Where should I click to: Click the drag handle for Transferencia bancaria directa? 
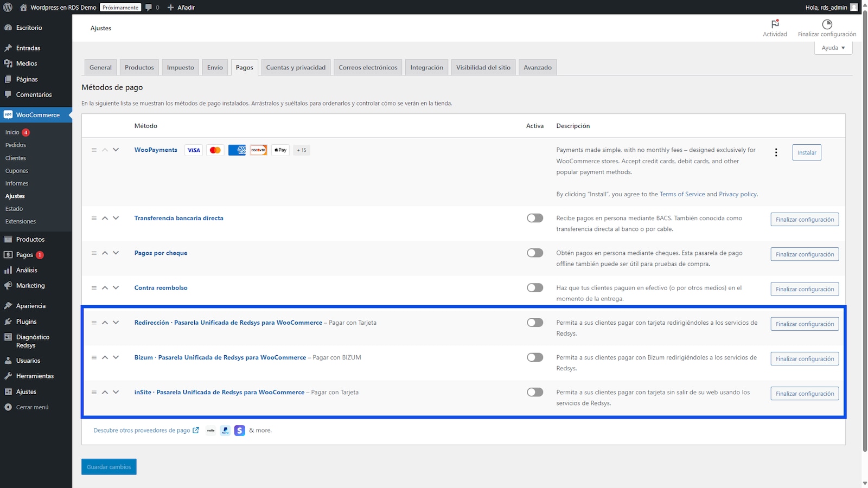click(94, 218)
